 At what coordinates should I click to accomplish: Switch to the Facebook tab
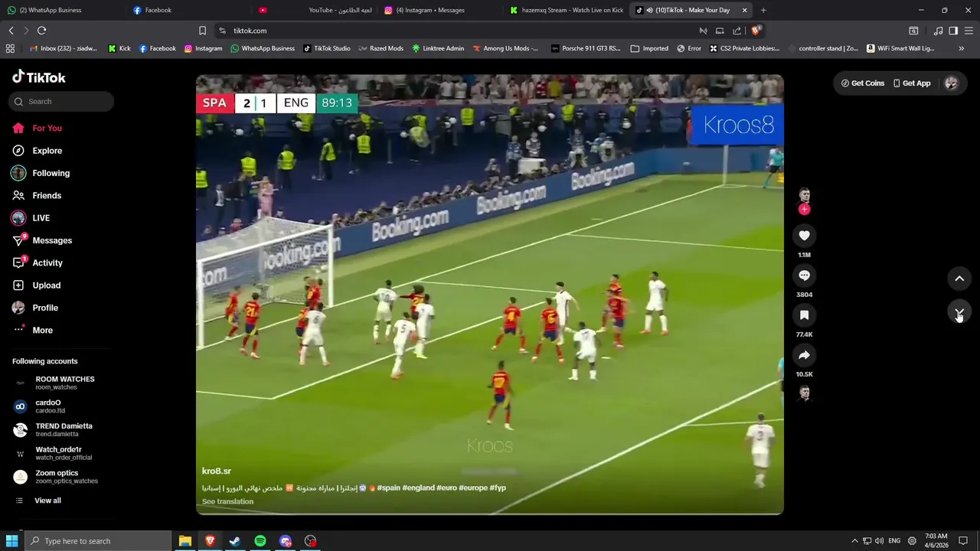click(x=188, y=10)
